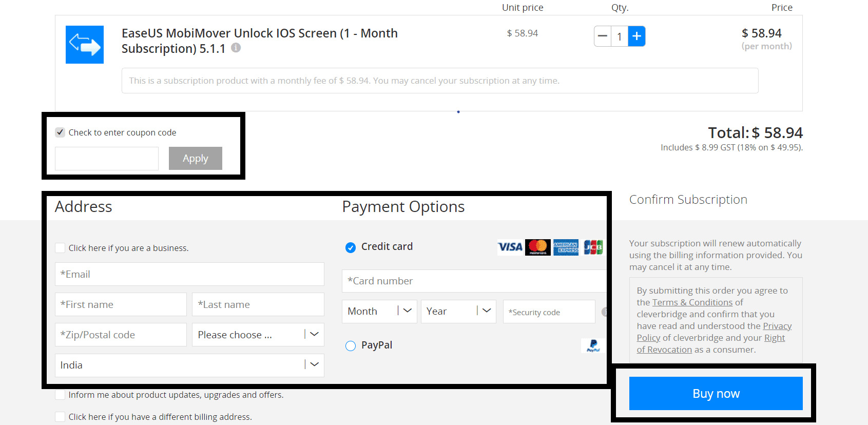Click the Apply coupon button
This screenshot has height=425, width=868.
coord(196,158)
